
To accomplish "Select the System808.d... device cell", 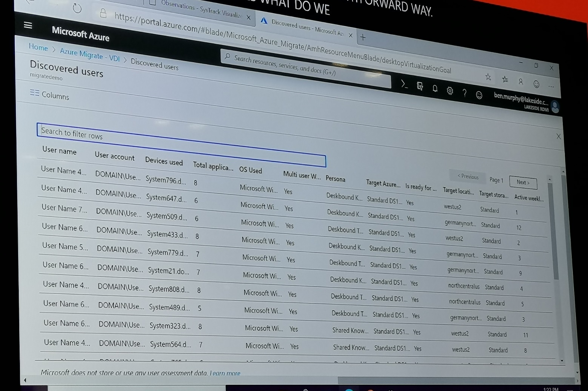I will pos(169,289).
